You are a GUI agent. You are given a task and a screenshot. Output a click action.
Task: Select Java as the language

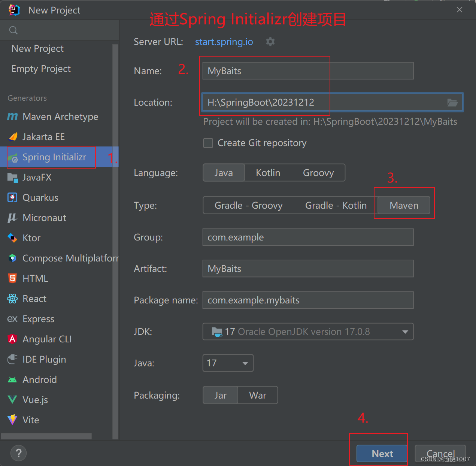click(x=224, y=173)
